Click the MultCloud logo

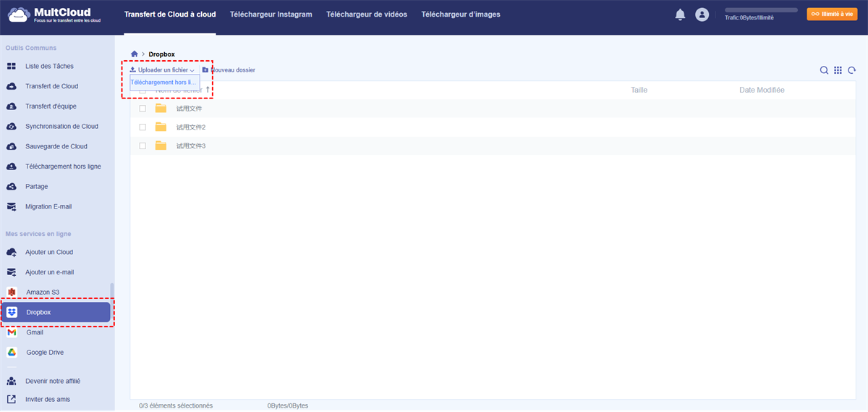[55, 14]
